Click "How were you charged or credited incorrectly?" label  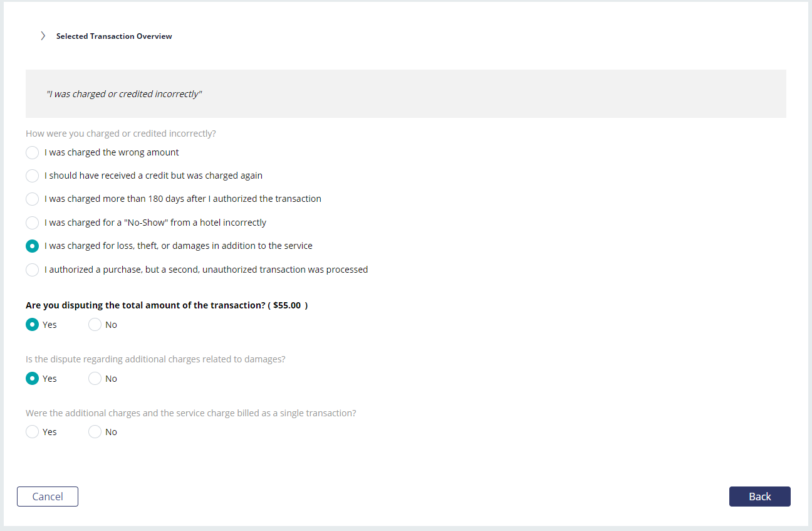coord(121,134)
